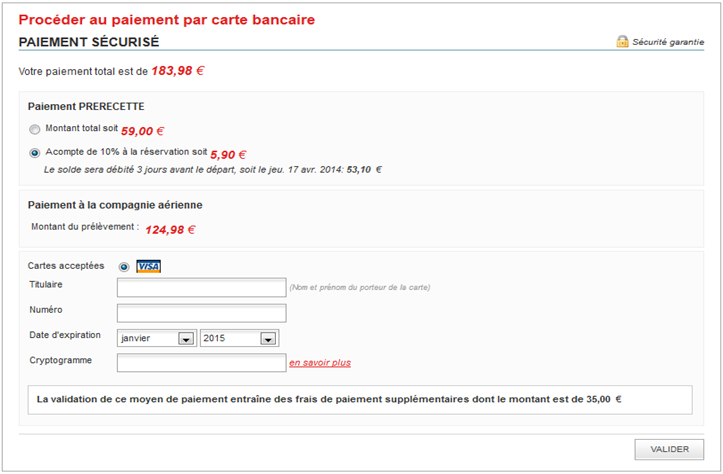Select the Montant total 59,00 € option
The width and height of the screenshot is (723, 474).
coord(35,130)
